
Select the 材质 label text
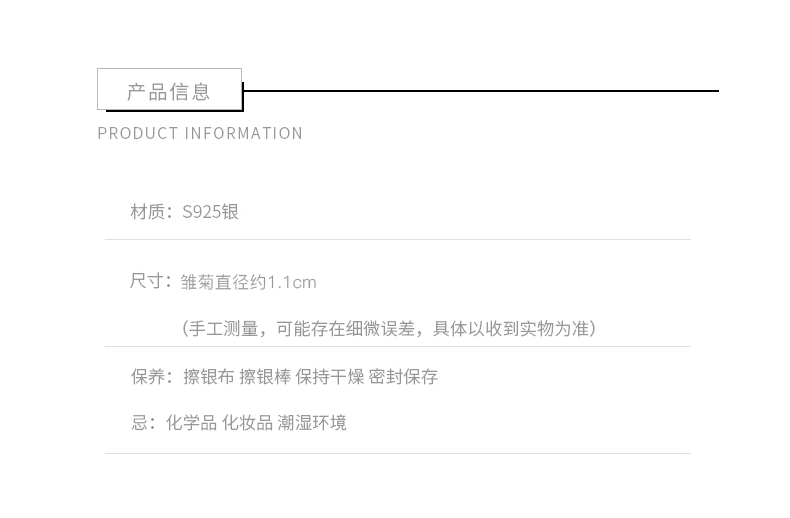tap(147, 212)
